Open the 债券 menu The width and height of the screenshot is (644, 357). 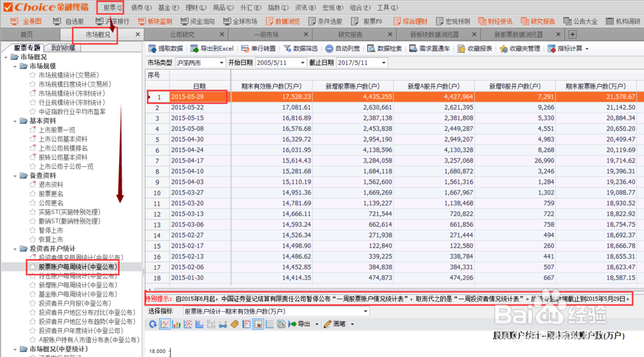[x=141, y=7]
